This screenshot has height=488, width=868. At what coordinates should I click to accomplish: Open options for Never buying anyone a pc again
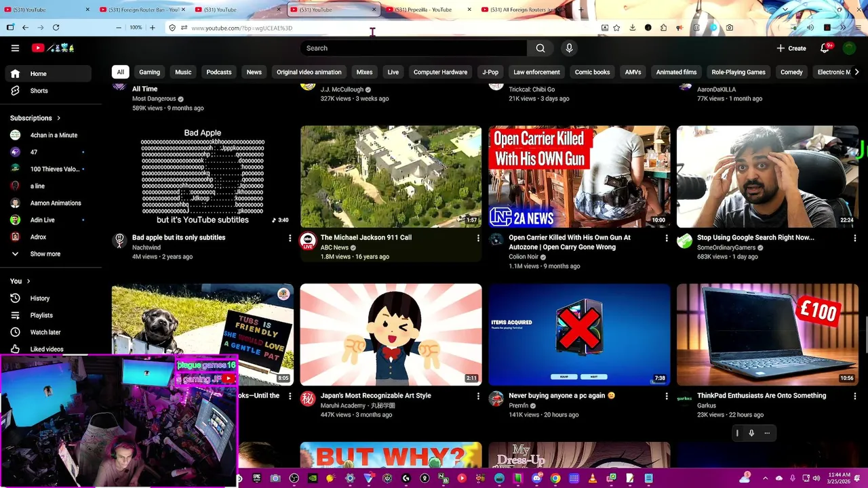(x=666, y=396)
